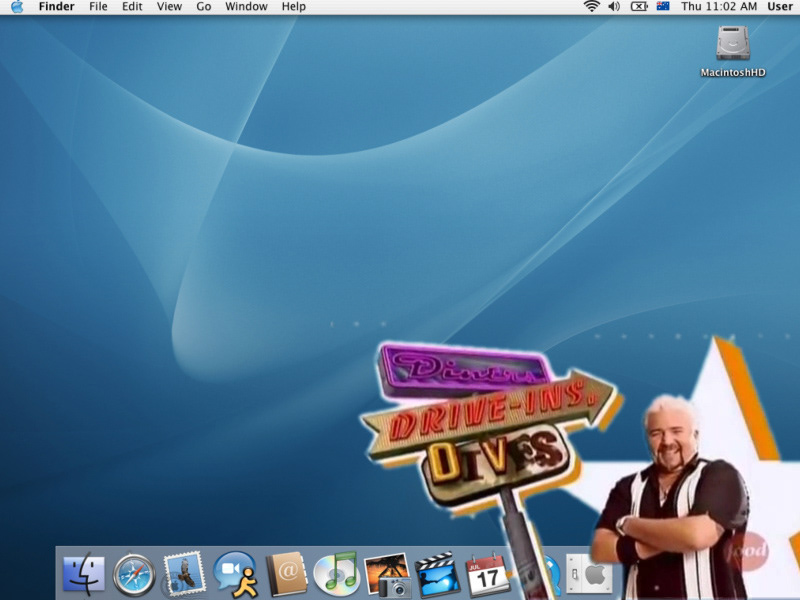The height and width of the screenshot is (600, 800).
Task: Open iCal calendar in the Dock
Action: point(487,574)
